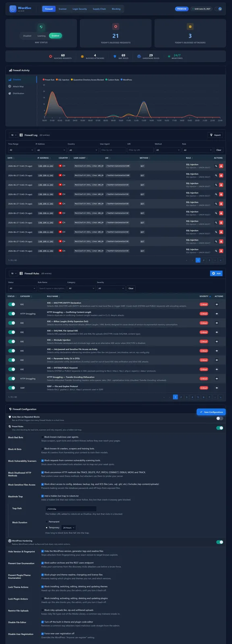This screenshot has width=232, height=644.
Task: Click blocked attackers icon in top card
Action: (190, 27)
